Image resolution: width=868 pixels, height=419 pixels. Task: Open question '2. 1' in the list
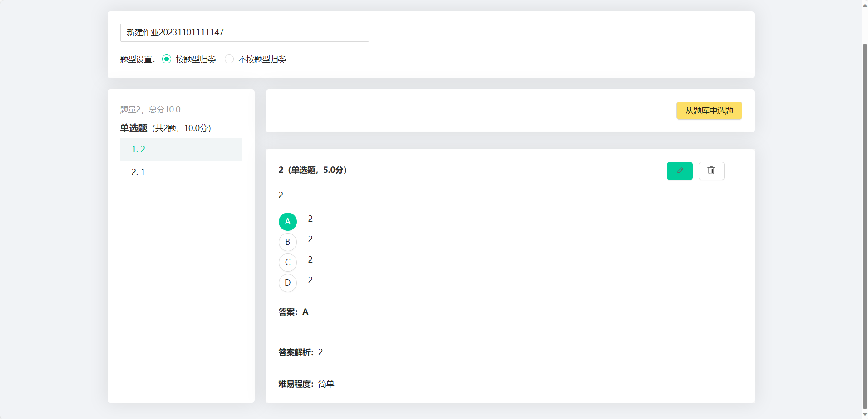pos(181,172)
